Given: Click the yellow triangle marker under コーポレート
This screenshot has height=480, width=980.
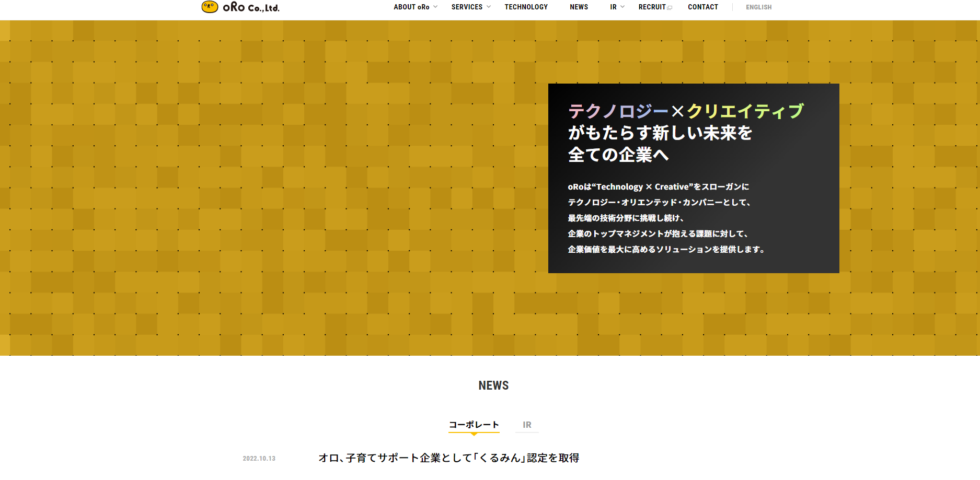Looking at the screenshot, I should coord(474,434).
